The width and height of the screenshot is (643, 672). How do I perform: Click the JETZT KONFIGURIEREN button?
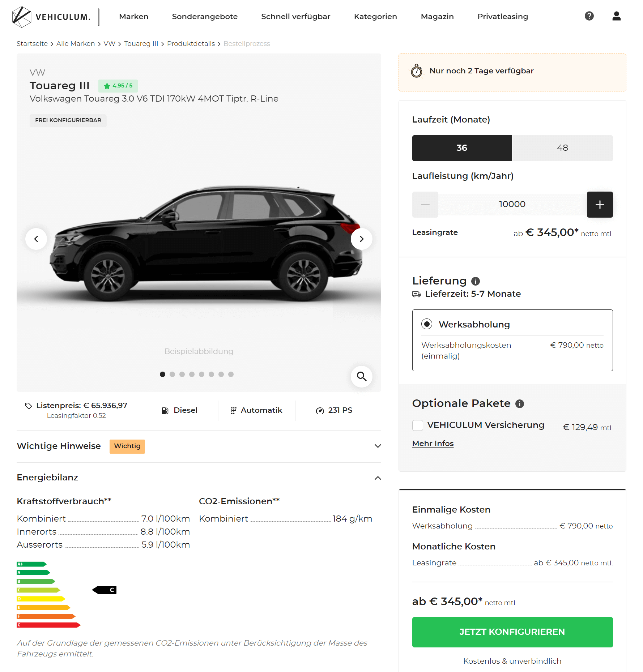pos(512,632)
